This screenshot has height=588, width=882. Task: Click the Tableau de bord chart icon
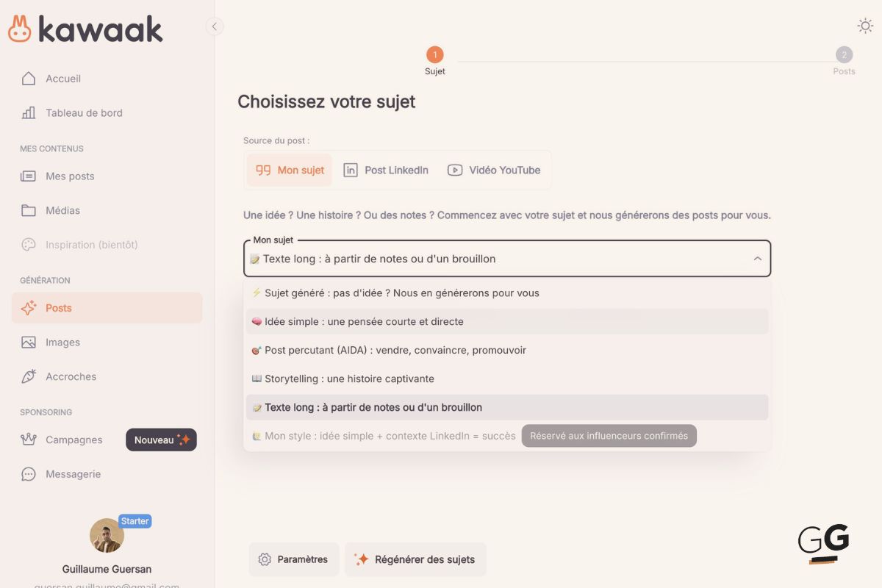(28, 112)
